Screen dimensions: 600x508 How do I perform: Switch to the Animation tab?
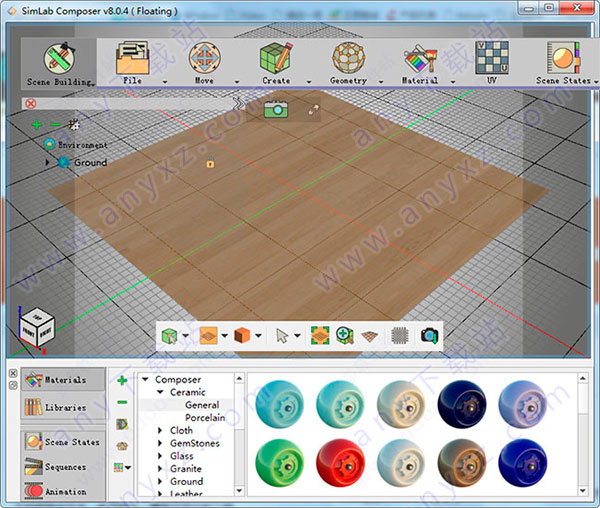tap(63, 491)
